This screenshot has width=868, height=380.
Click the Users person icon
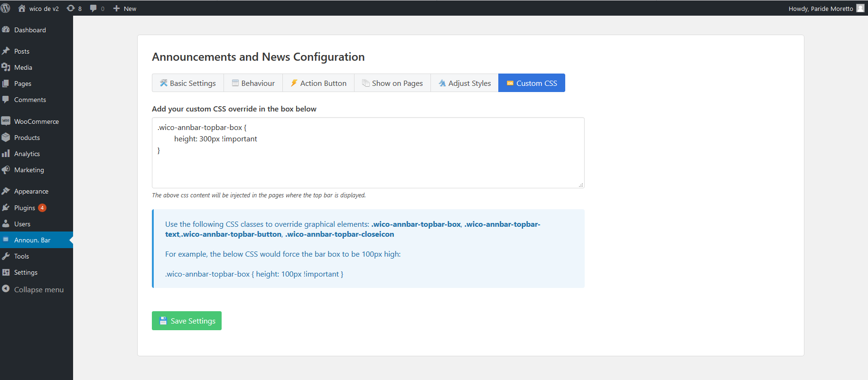(x=6, y=223)
